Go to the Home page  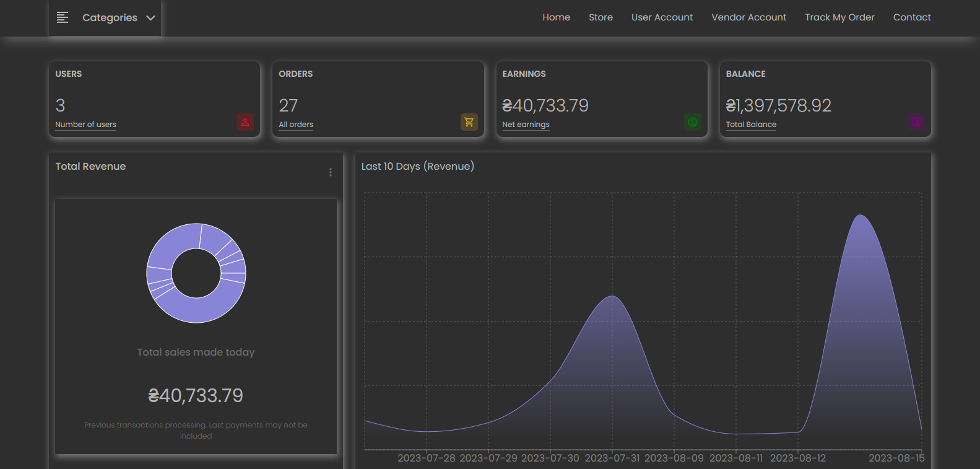[556, 17]
